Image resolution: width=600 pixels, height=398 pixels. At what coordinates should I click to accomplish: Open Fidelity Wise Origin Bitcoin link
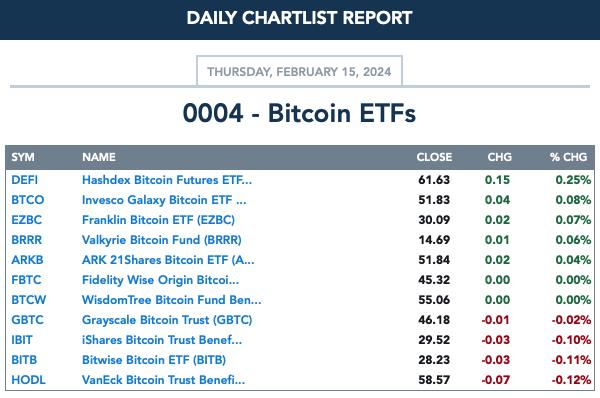click(160, 280)
